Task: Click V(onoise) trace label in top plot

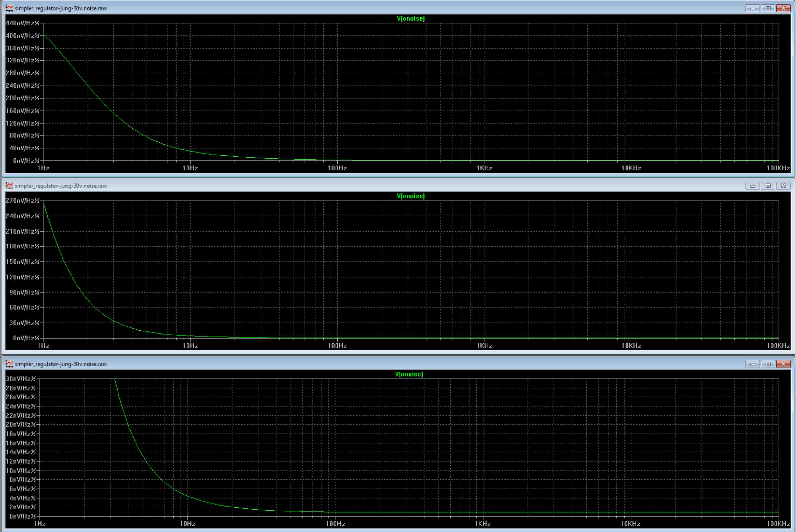Action: click(x=410, y=18)
